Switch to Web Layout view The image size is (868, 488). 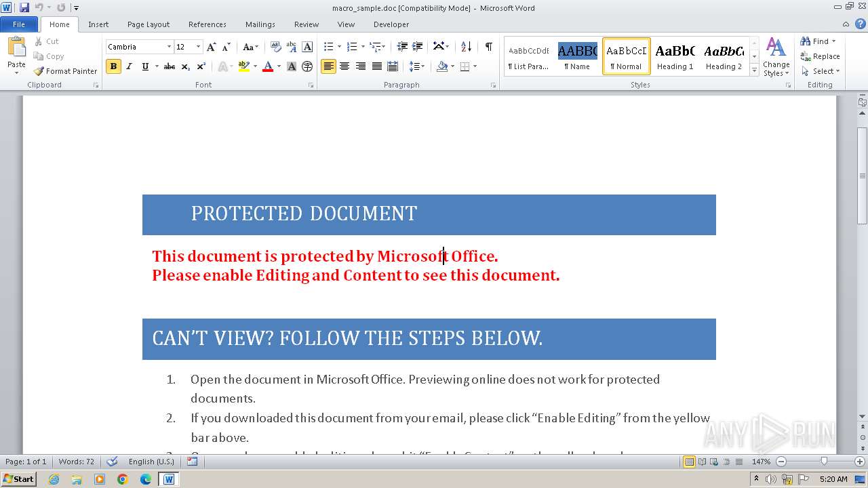(714, 462)
